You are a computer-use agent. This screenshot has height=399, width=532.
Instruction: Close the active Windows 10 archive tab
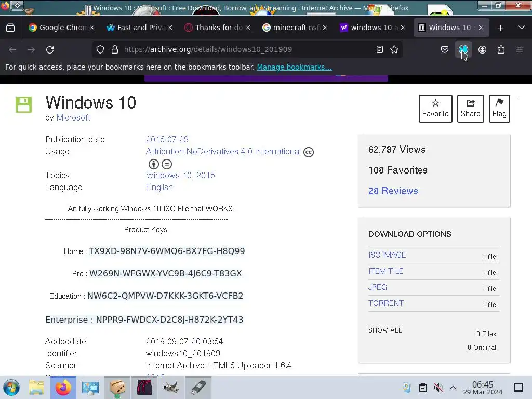click(x=481, y=28)
